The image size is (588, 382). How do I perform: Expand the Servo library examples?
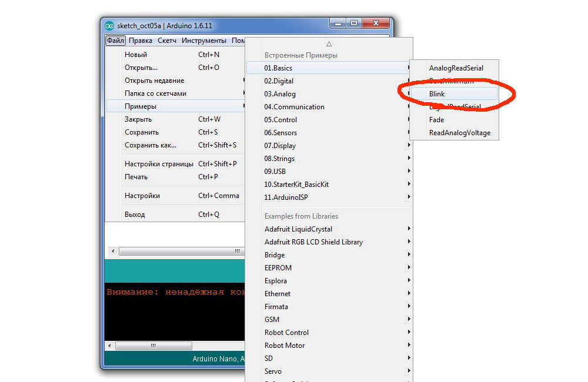click(x=273, y=371)
